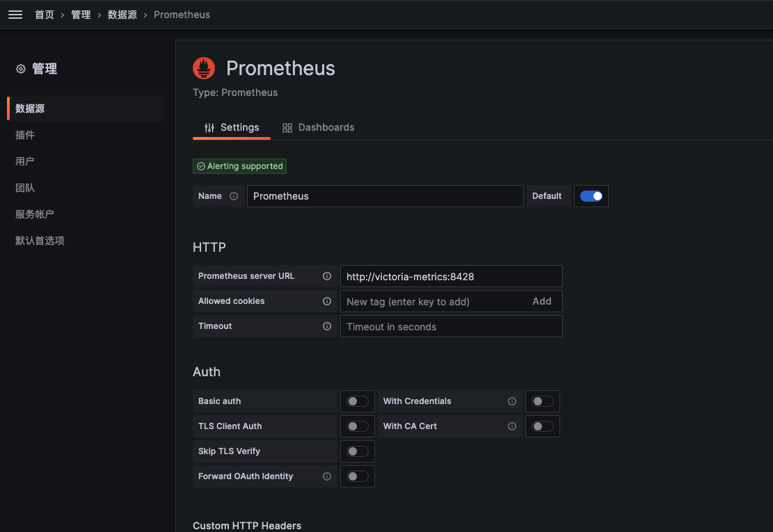
Task: Click the Basic auth label
Action: 219,401
